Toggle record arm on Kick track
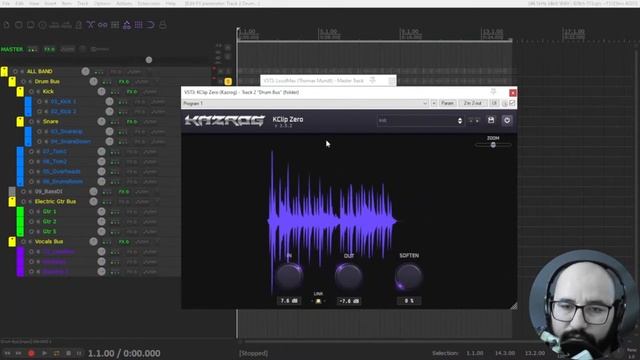This screenshot has width=640, height=360. [31, 92]
